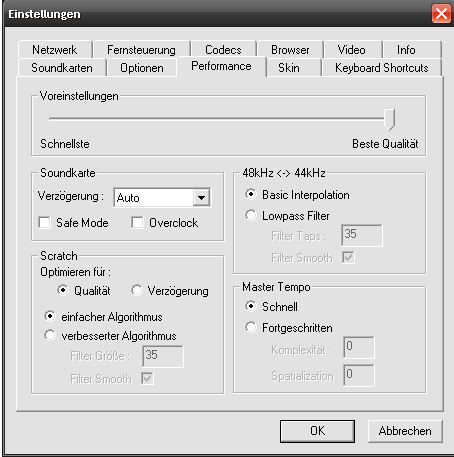Screen dimensions: 454x457
Task: Switch to the Netzwerk tab
Action: pyautogui.click(x=55, y=50)
